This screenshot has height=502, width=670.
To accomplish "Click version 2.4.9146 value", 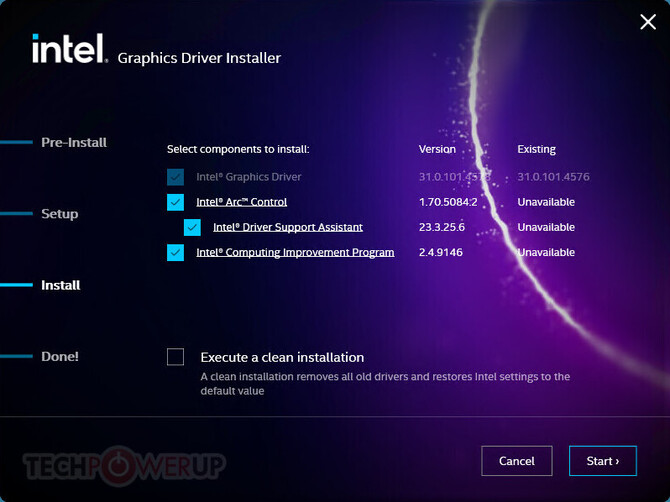I will pyautogui.click(x=441, y=252).
